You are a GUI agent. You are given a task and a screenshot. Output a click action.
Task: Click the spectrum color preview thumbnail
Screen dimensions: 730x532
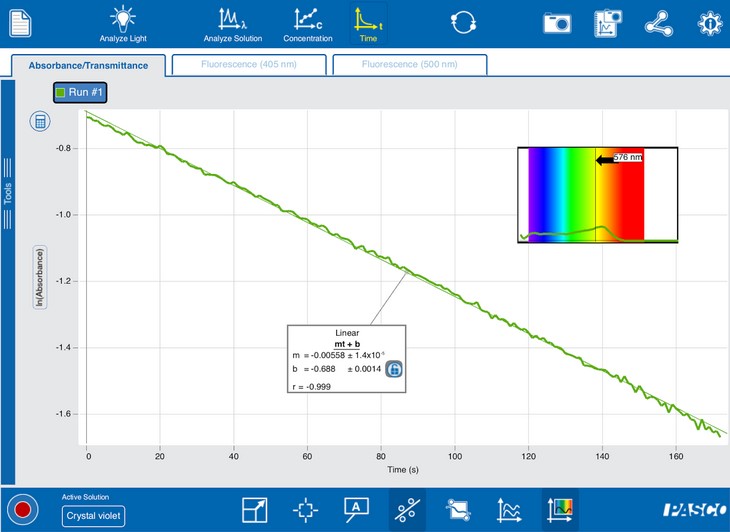click(598, 195)
